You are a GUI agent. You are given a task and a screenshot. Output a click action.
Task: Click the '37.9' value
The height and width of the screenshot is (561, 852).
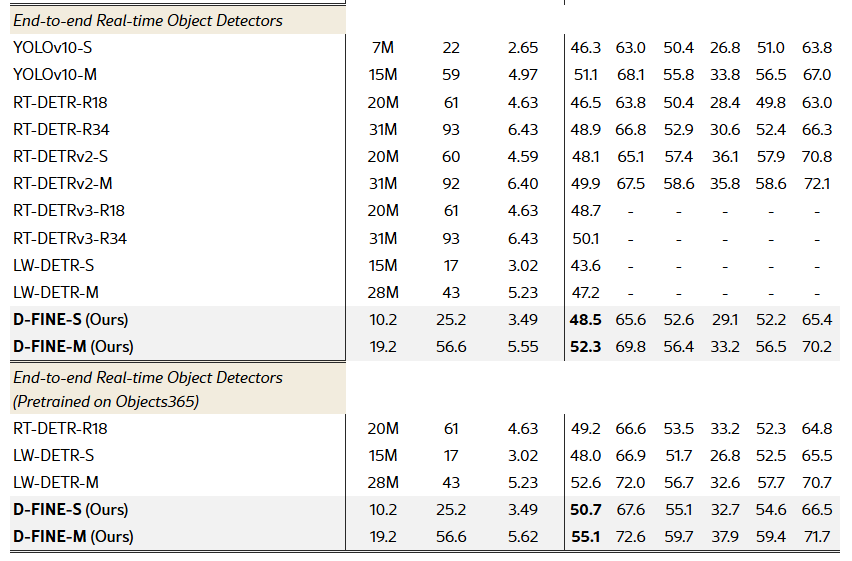point(725,537)
